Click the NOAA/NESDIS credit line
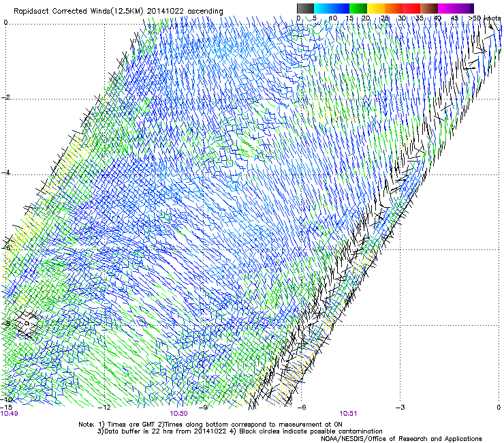Image resolution: width=504 pixels, height=443 pixels. click(x=401, y=439)
